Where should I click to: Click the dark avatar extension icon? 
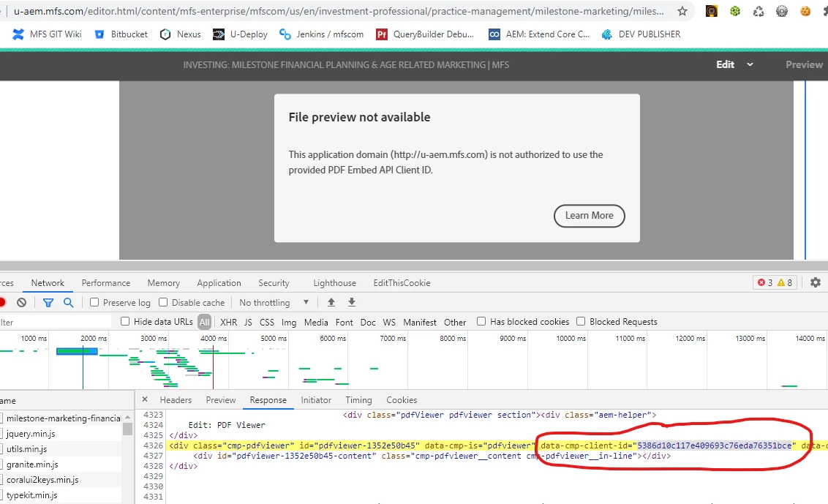tap(712, 11)
